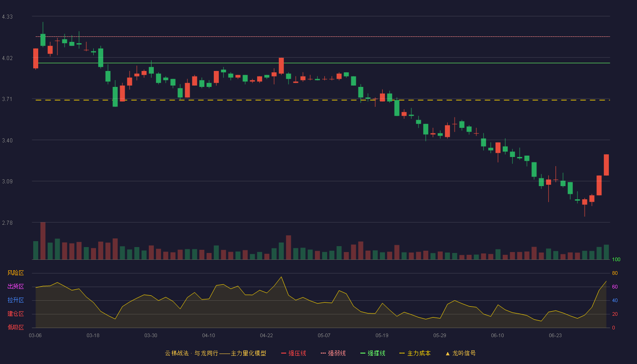Click the 60 indicator scale value
The width and height of the screenshot is (637, 364).
coord(615,287)
